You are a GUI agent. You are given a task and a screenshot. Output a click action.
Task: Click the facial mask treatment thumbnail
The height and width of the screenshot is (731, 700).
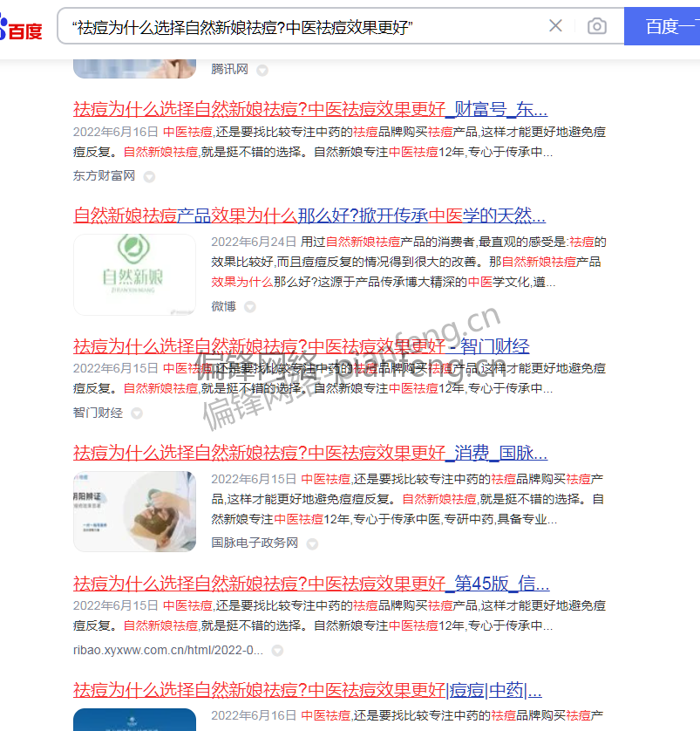[x=134, y=511]
